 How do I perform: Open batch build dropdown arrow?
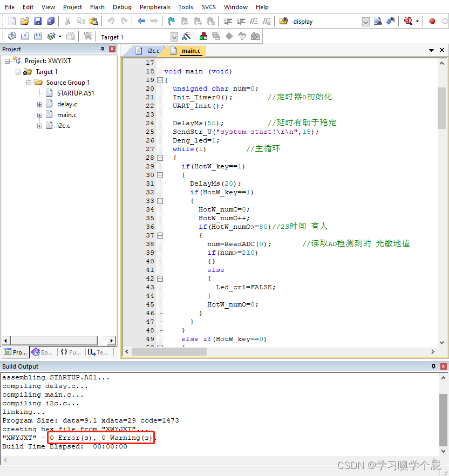coord(60,37)
